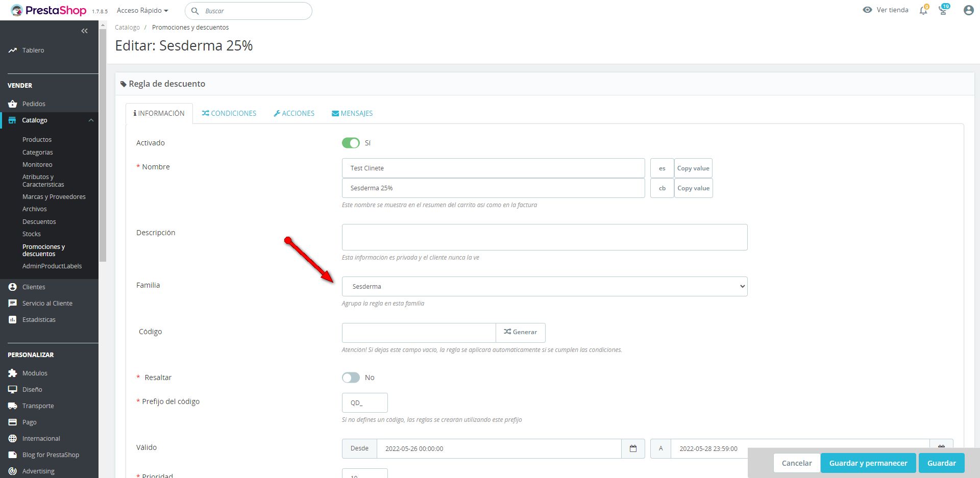Open AdminProductLabels in the sidebar

click(52, 266)
